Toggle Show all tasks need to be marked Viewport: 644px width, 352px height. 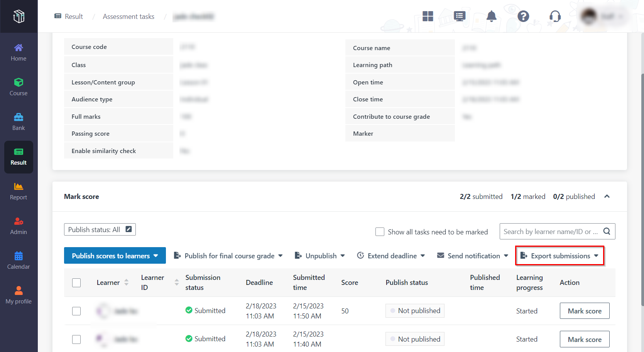pos(380,232)
